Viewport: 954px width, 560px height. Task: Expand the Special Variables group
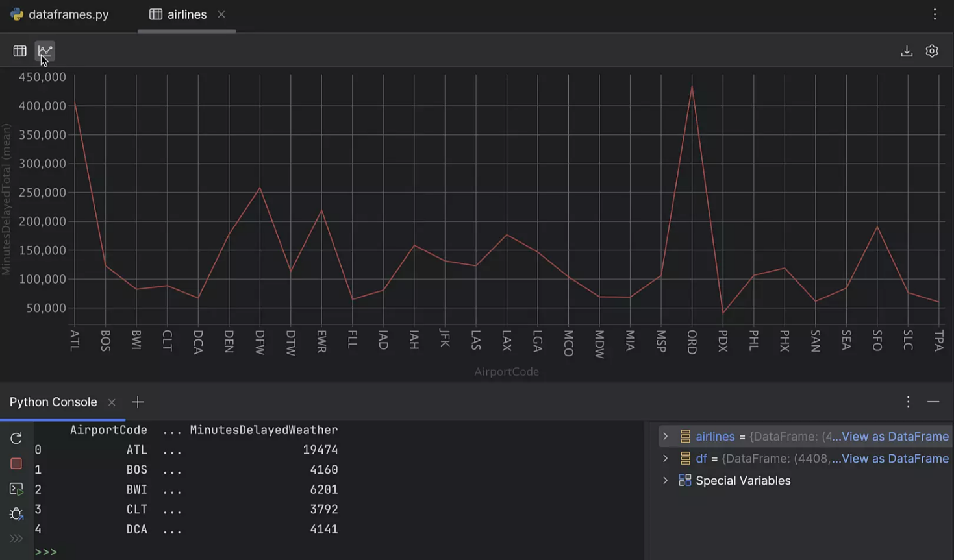(666, 480)
